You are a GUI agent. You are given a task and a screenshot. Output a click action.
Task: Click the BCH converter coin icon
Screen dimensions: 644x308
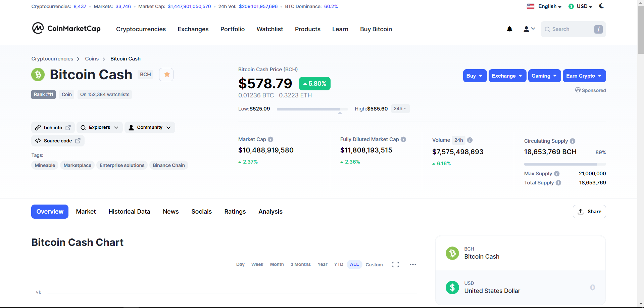click(x=452, y=253)
